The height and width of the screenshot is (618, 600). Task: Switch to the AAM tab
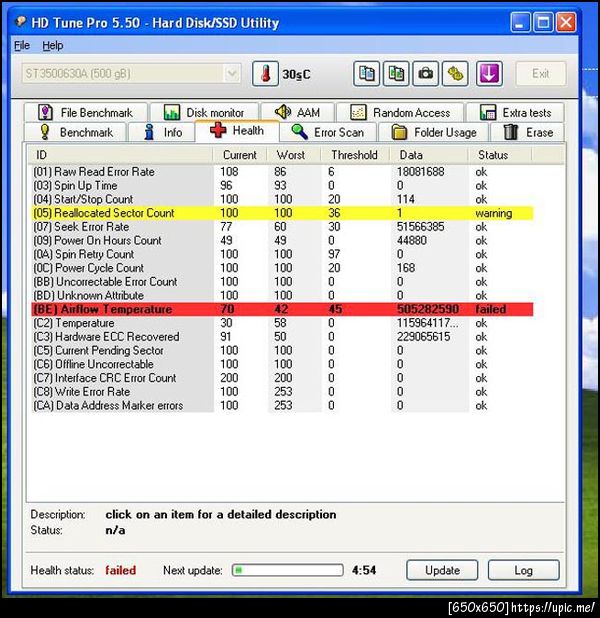tap(298, 113)
